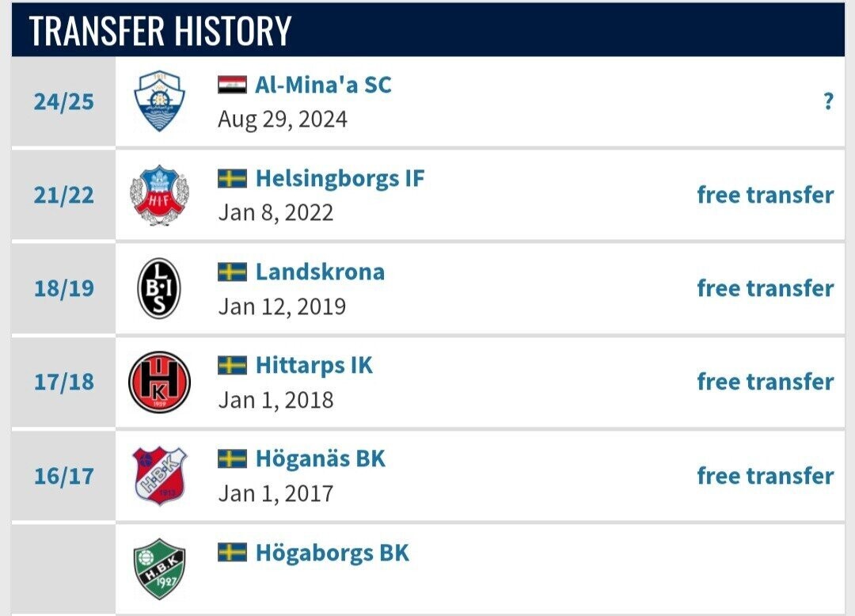
Task: Click the Hittarps IK club crest
Action: click(x=159, y=382)
